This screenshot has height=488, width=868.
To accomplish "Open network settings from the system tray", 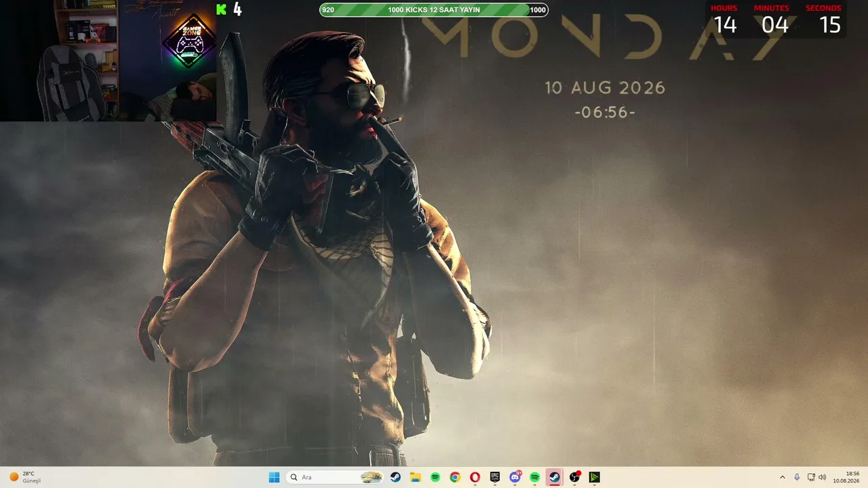I will tap(811, 477).
